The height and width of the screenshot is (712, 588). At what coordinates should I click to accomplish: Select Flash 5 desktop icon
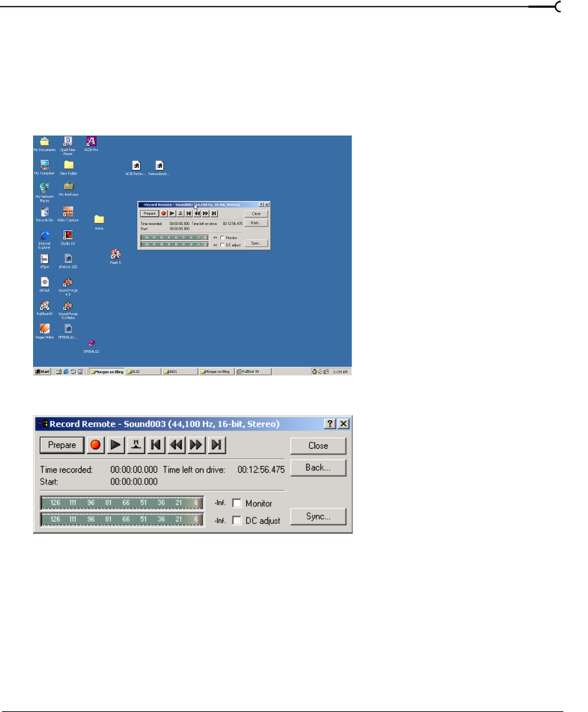coord(115,257)
